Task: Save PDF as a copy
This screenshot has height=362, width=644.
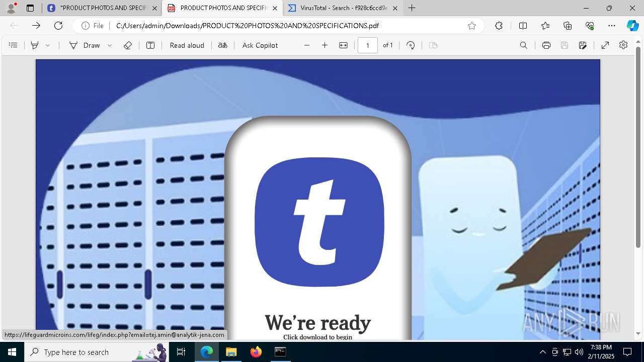Action: click(583, 45)
